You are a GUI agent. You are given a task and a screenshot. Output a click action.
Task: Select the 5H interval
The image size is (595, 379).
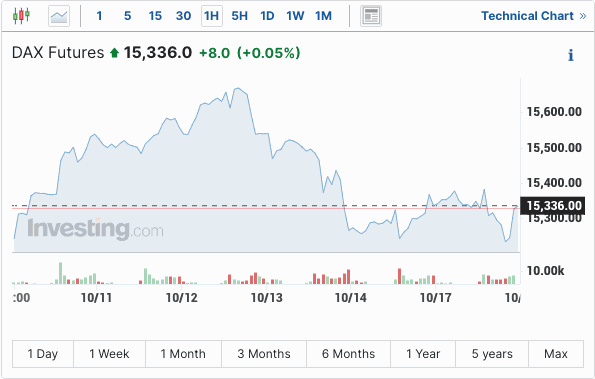pyautogui.click(x=239, y=16)
